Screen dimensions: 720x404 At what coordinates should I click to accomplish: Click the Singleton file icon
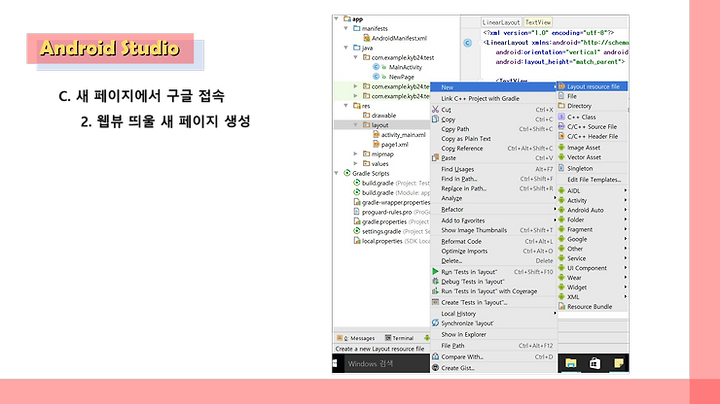click(561, 168)
